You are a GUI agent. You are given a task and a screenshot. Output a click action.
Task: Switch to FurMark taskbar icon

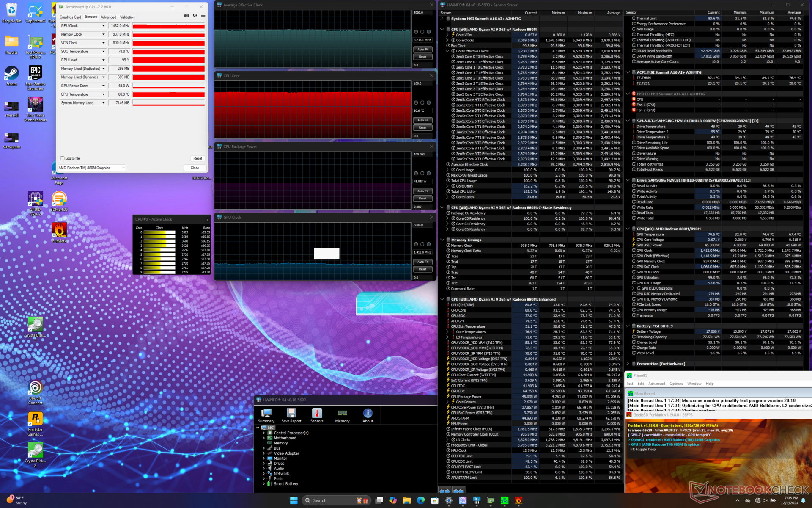[x=518, y=500]
